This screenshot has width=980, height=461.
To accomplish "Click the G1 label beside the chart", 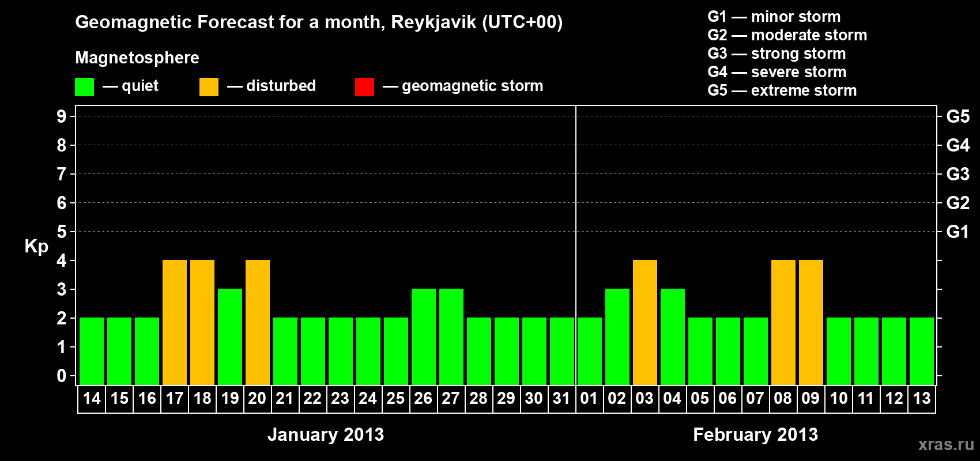I will pos(958,232).
